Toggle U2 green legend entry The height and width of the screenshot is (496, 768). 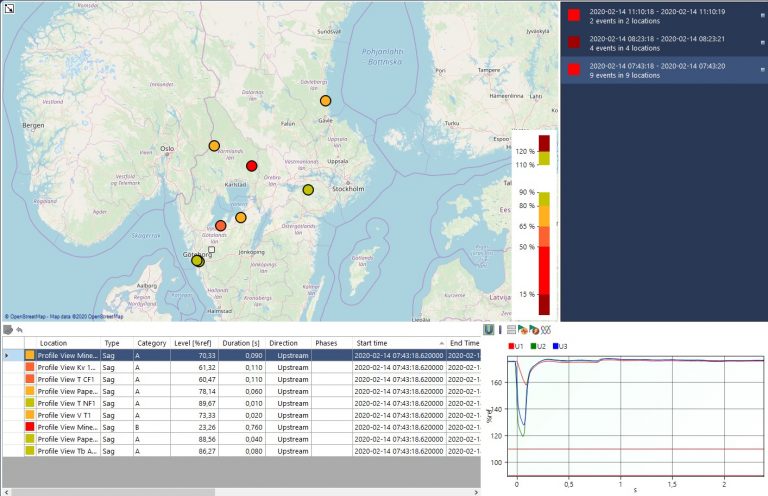coord(538,346)
